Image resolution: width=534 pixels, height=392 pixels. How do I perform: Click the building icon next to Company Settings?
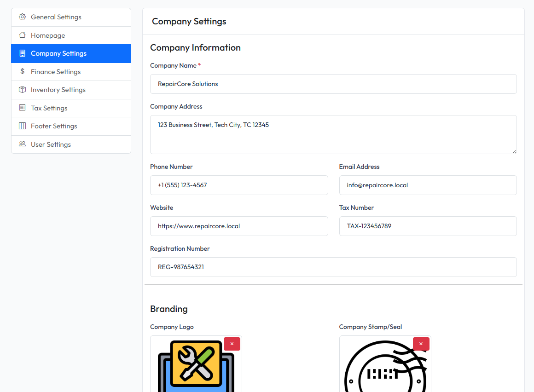click(22, 53)
